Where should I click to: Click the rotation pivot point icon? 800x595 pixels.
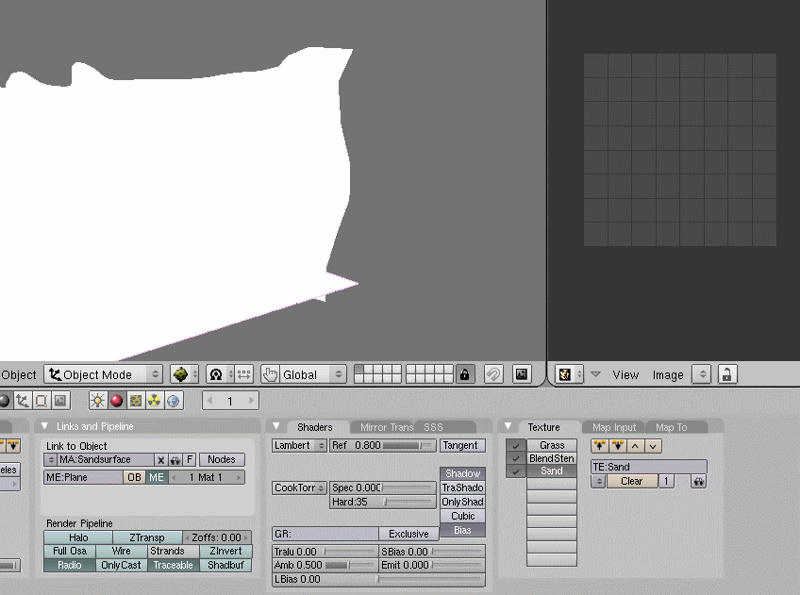coord(216,375)
